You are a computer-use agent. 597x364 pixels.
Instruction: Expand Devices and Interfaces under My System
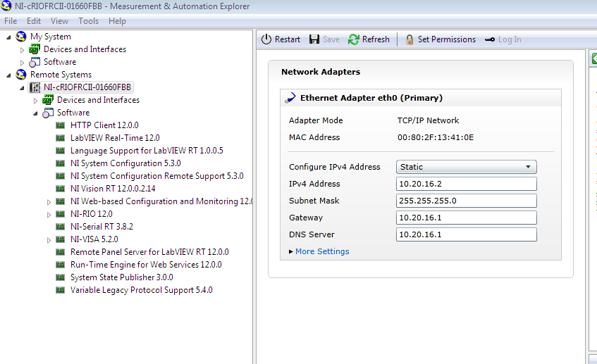click(x=22, y=50)
